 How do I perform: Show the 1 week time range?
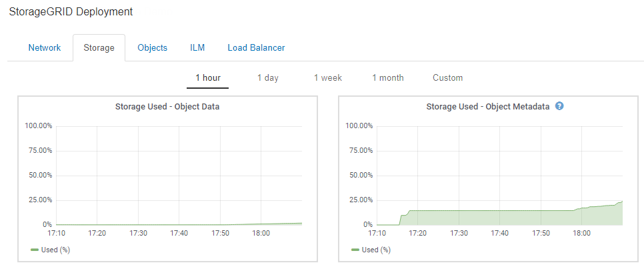click(x=328, y=78)
